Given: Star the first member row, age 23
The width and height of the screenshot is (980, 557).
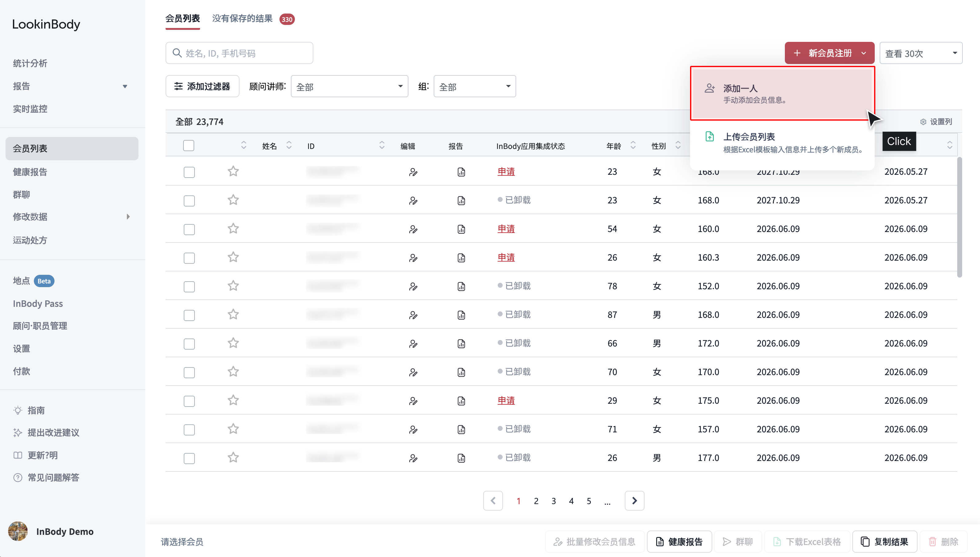Looking at the screenshot, I should 233,171.
